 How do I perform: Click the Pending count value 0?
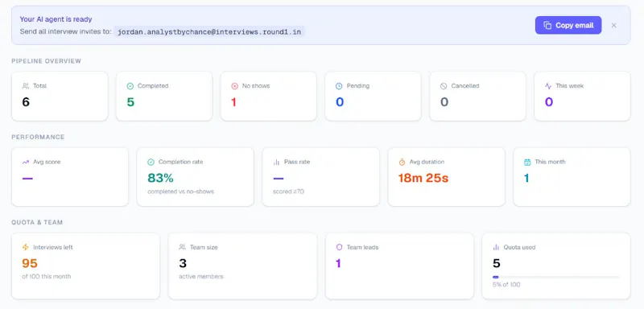pos(340,101)
